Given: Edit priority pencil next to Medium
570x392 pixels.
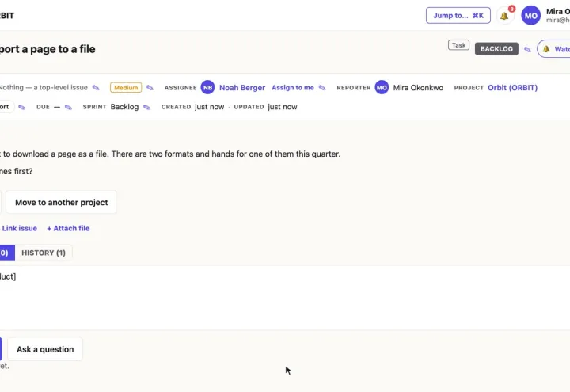Looking at the screenshot, I should pyautogui.click(x=150, y=88).
